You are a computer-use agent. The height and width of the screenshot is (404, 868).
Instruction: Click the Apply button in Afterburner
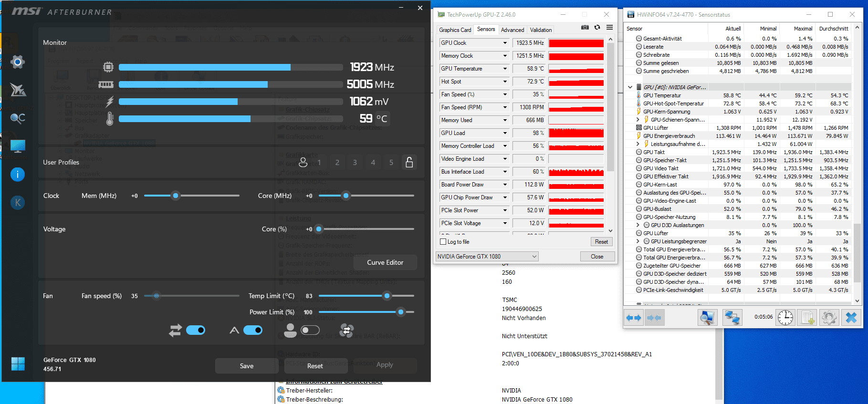(x=385, y=365)
